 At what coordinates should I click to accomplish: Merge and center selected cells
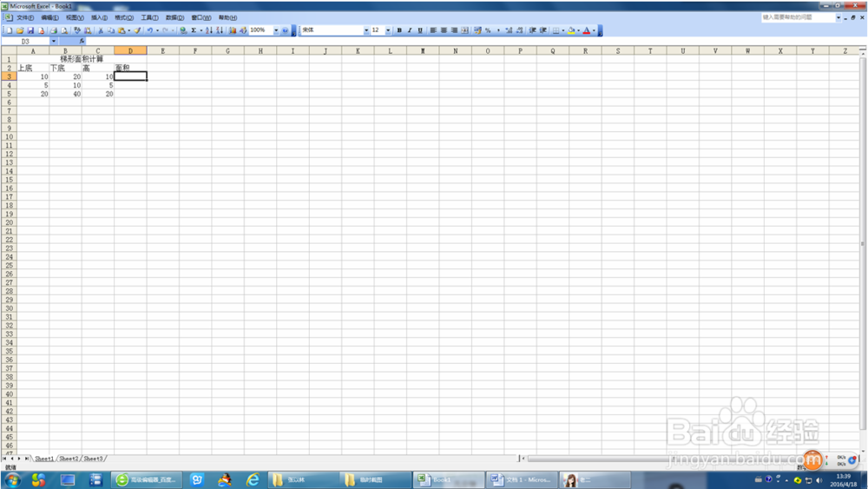point(464,30)
